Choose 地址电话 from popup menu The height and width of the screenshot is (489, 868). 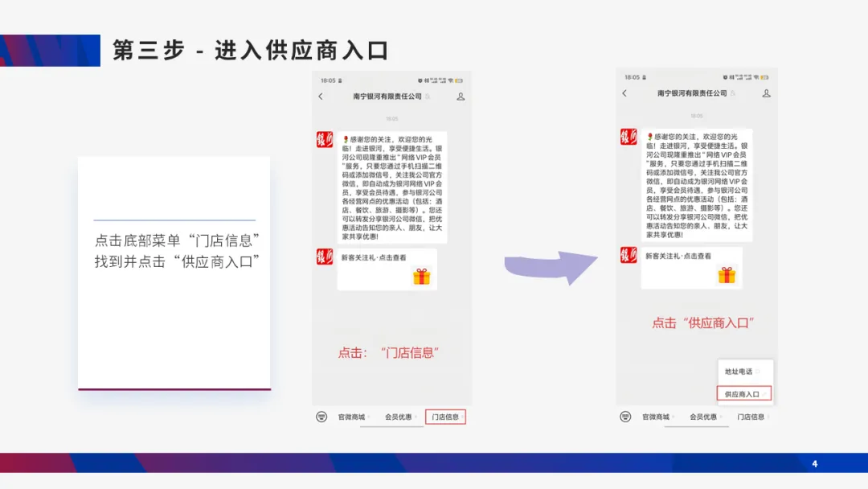point(739,372)
